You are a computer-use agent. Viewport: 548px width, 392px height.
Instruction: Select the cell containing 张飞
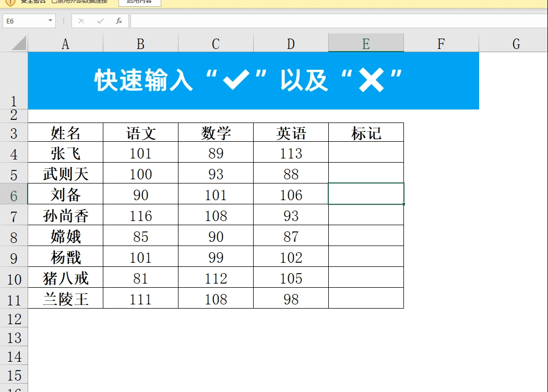(x=65, y=153)
